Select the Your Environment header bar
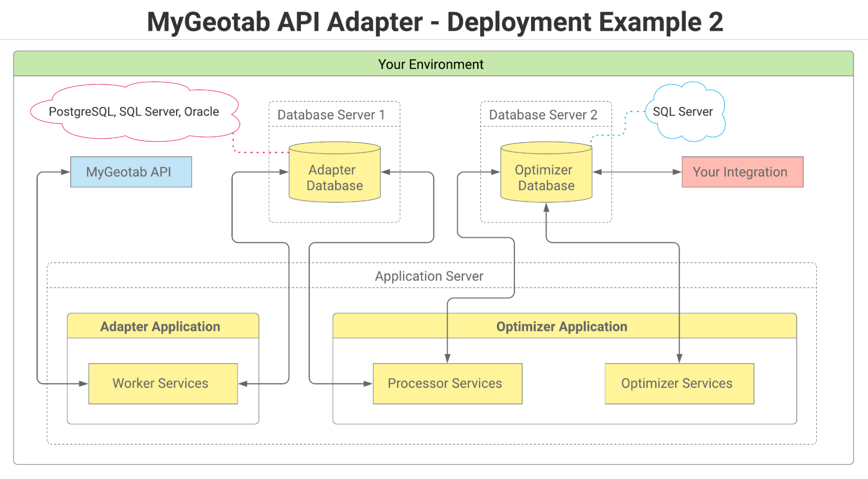The image size is (868, 479). click(x=432, y=64)
